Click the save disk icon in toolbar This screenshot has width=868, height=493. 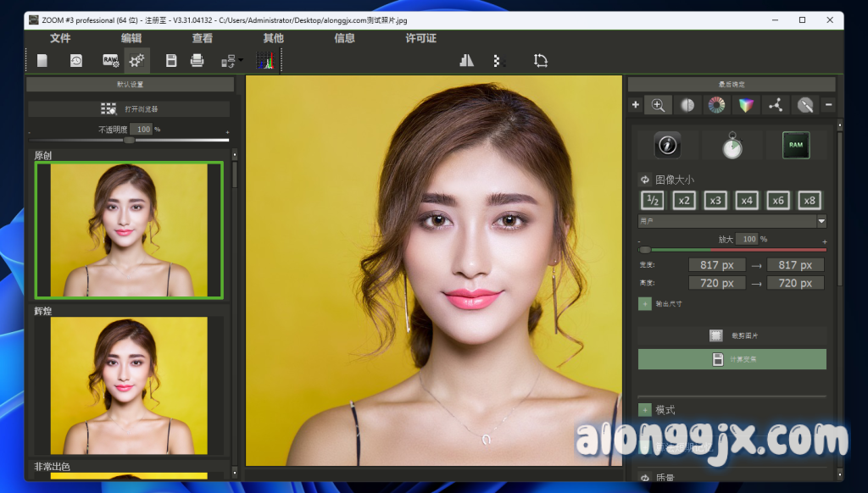[x=171, y=60]
